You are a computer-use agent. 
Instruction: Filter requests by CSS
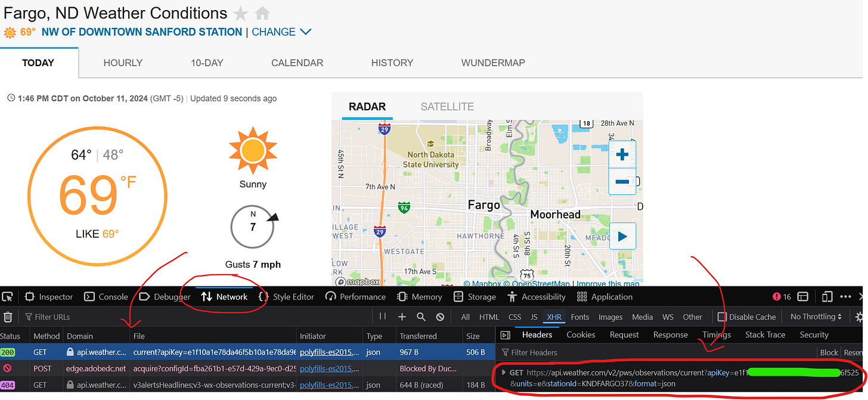pos(515,317)
